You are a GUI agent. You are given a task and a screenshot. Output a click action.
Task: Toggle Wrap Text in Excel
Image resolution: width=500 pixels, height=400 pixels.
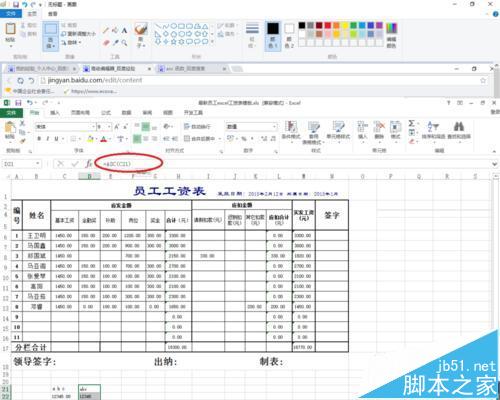point(197,127)
